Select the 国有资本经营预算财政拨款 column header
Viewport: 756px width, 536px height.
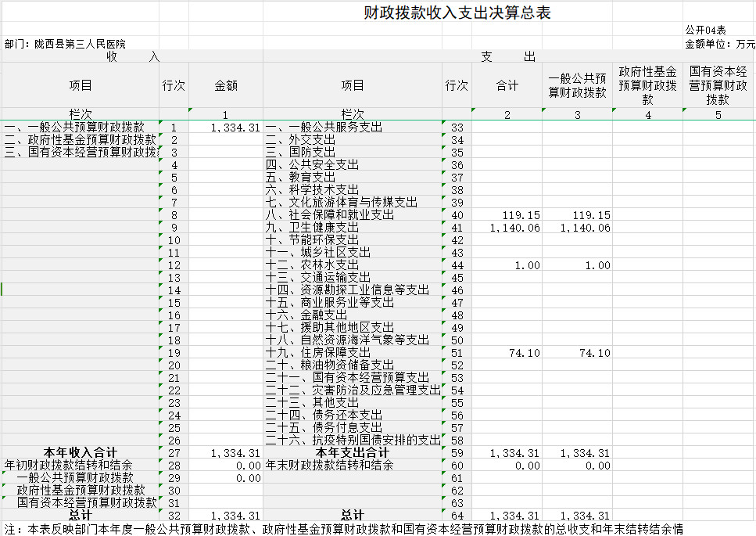(718, 85)
